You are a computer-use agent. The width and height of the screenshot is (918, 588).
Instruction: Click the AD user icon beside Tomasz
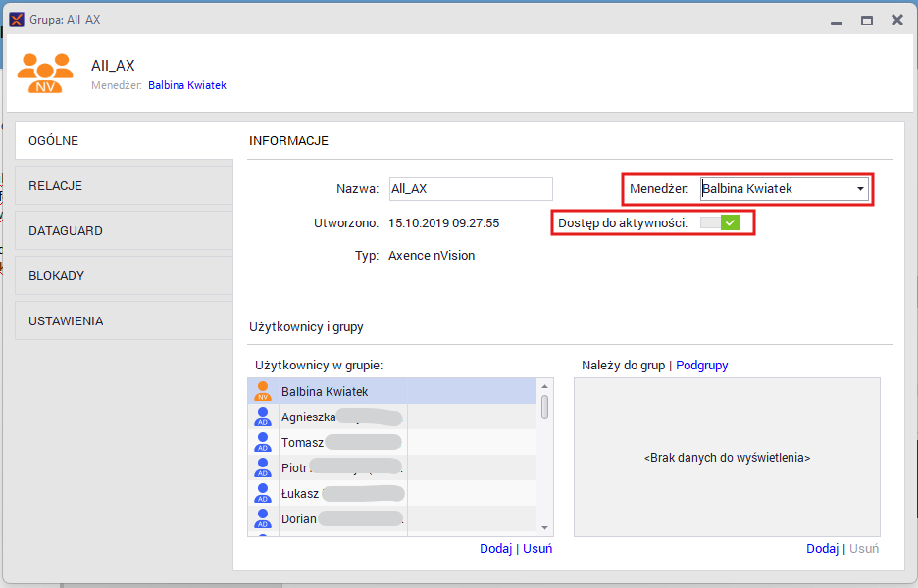[x=262, y=442]
